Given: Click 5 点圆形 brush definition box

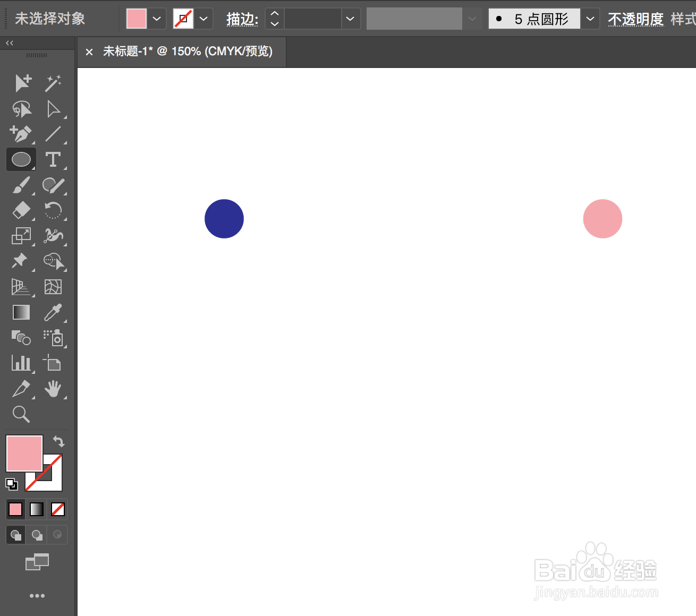Looking at the screenshot, I should [534, 19].
